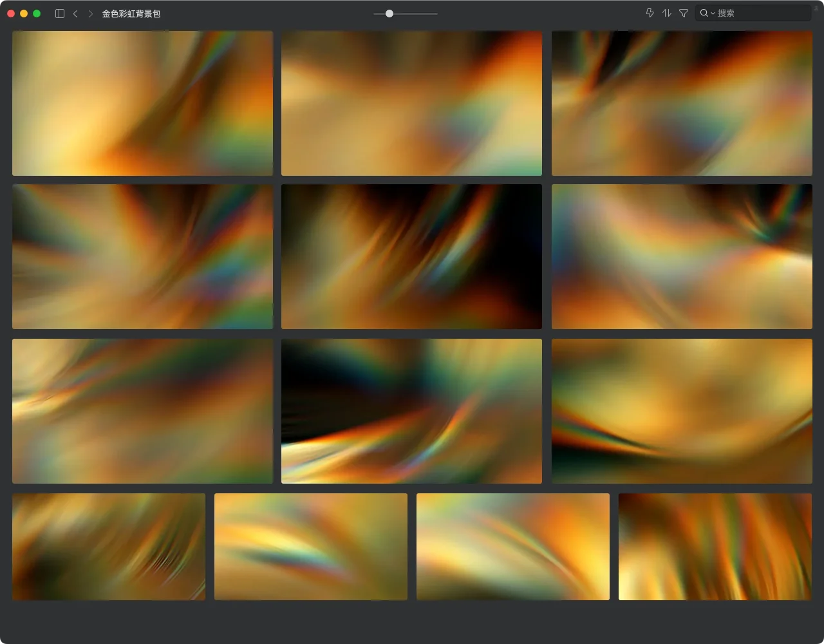Click the forward navigation arrow
The image size is (824, 644).
click(x=90, y=14)
